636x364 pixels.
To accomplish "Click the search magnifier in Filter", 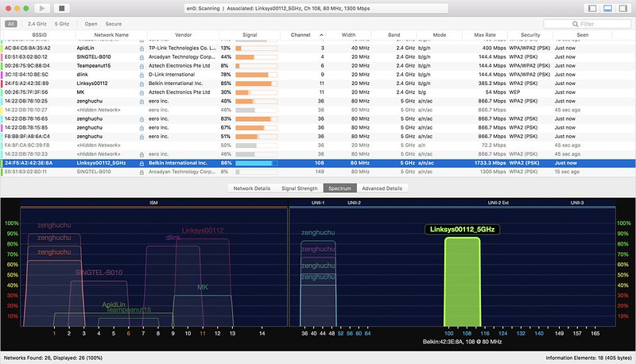I will 575,24.
